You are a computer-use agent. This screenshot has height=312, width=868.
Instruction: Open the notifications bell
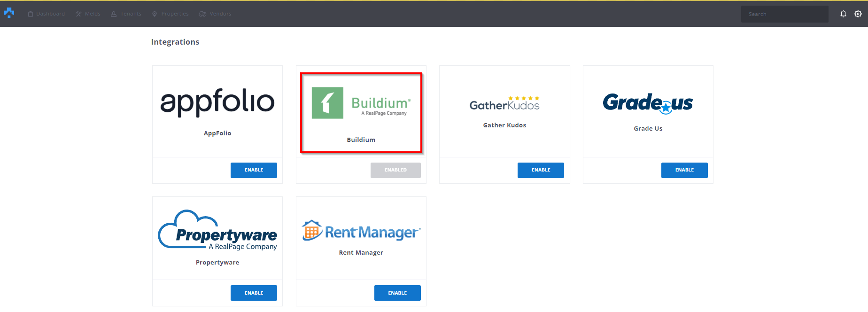coord(843,14)
